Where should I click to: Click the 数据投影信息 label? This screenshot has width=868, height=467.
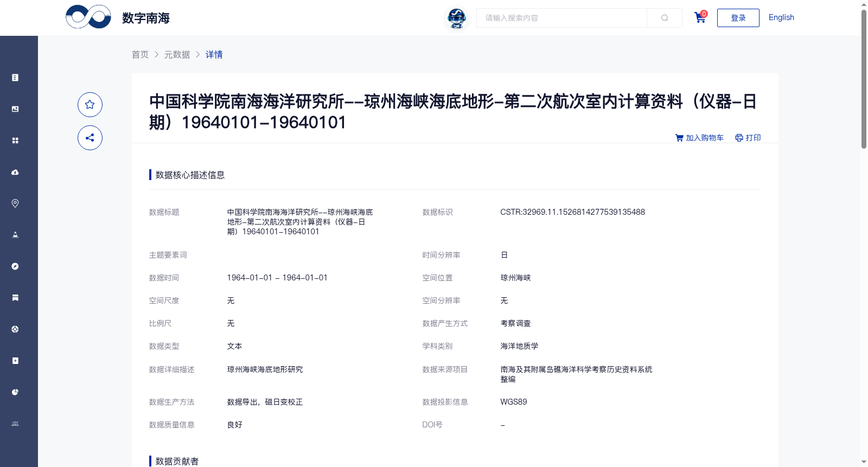click(x=445, y=402)
